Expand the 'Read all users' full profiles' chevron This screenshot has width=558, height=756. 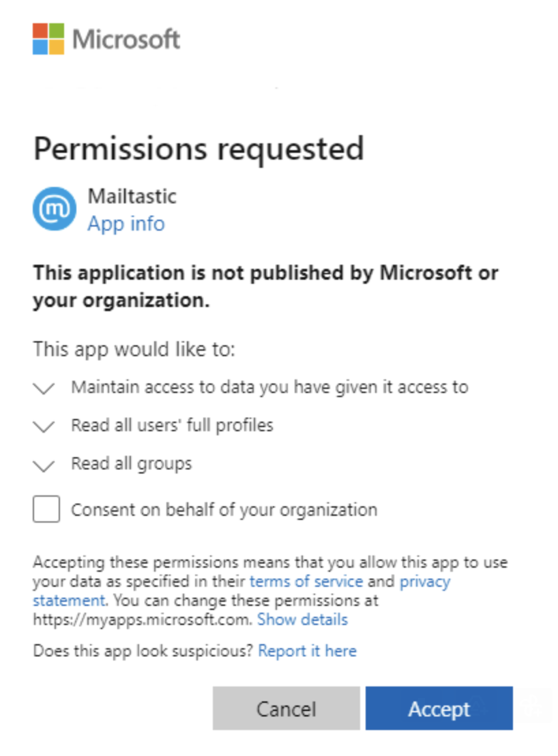(44, 426)
